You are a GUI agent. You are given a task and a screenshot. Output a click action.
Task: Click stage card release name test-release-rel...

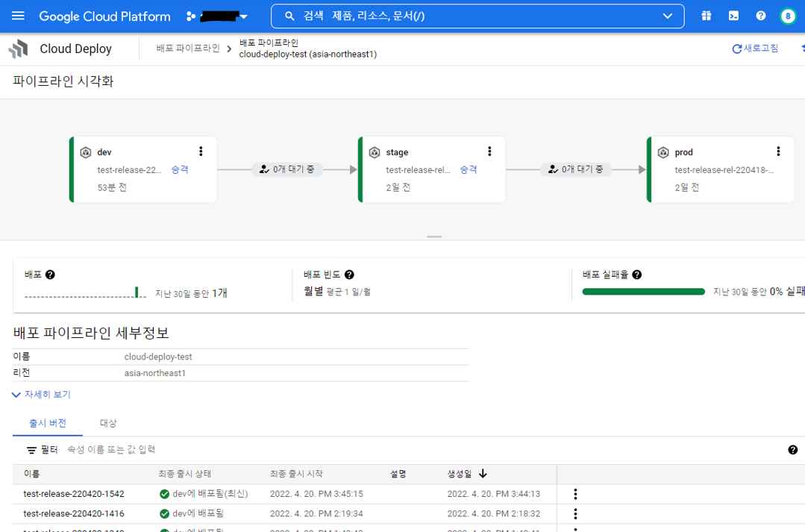point(418,170)
